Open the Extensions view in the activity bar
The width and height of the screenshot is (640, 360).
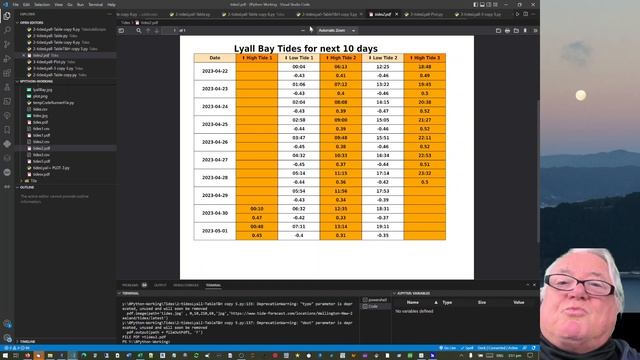(x=7, y=73)
